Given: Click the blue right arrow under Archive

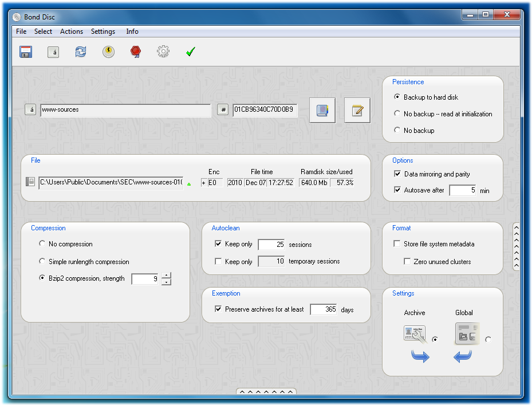Looking at the screenshot, I should (x=420, y=356).
